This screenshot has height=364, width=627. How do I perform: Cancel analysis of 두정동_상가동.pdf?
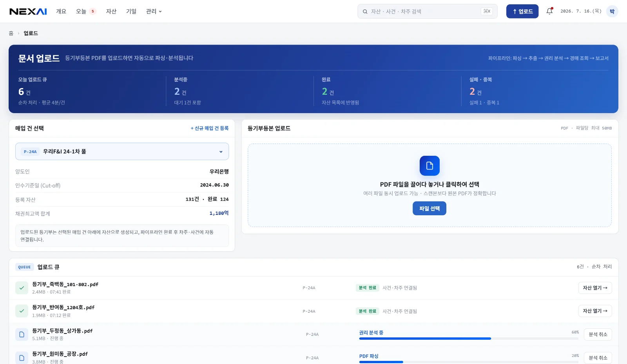[598, 334]
